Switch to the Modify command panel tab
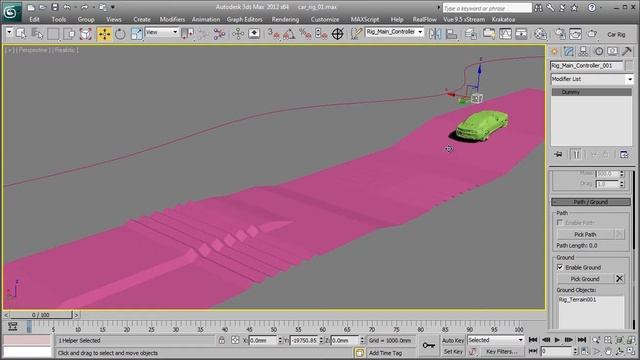The height and width of the screenshot is (360, 640). [569, 51]
